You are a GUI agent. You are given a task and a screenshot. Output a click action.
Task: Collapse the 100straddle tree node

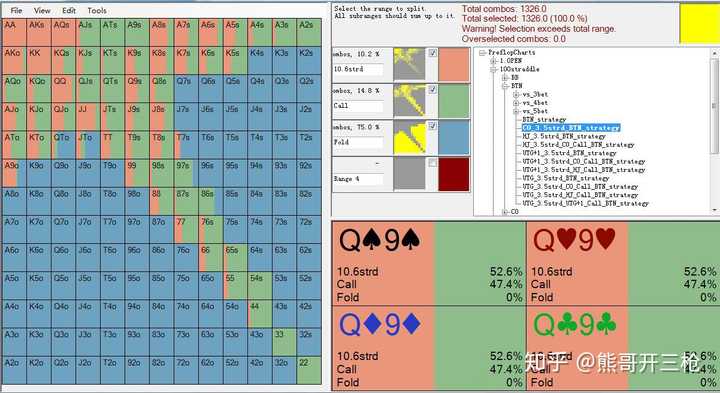(493, 69)
